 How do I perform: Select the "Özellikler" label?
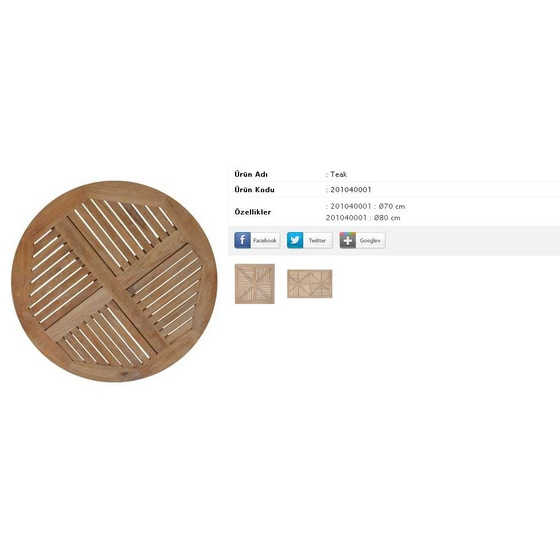252,212
